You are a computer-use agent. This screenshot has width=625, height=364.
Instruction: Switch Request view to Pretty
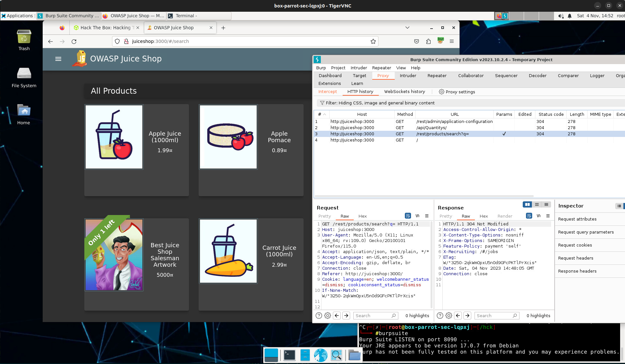point(324,216)
